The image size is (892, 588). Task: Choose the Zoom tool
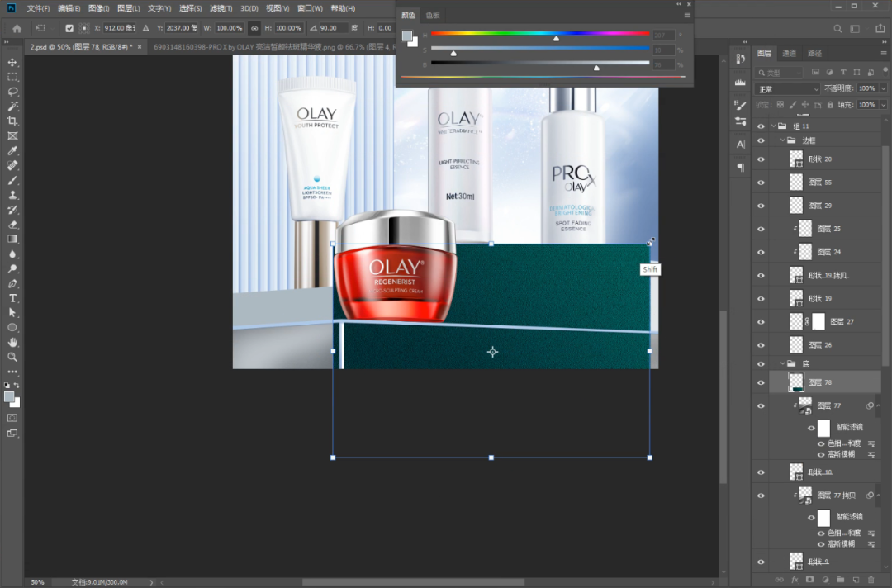pyautogui.click(x=12, y=357)
